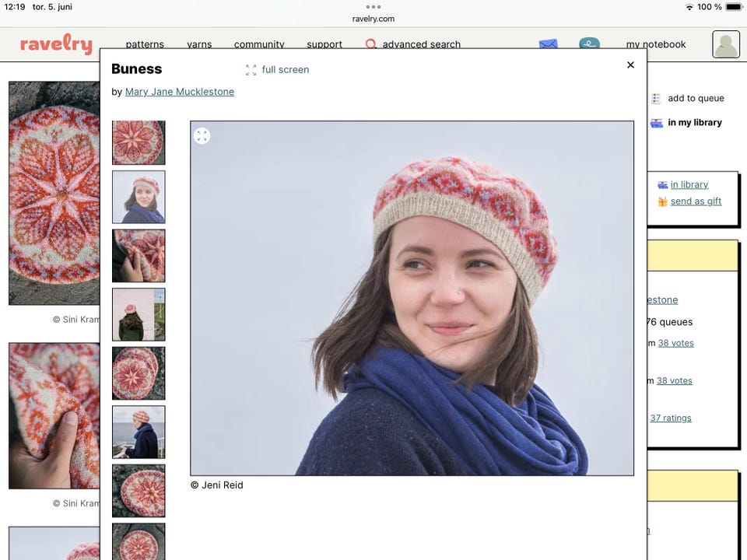Open messages envelope icon
Screen dimensions: 747x560
pyautogui.click(x=549, y=44)
